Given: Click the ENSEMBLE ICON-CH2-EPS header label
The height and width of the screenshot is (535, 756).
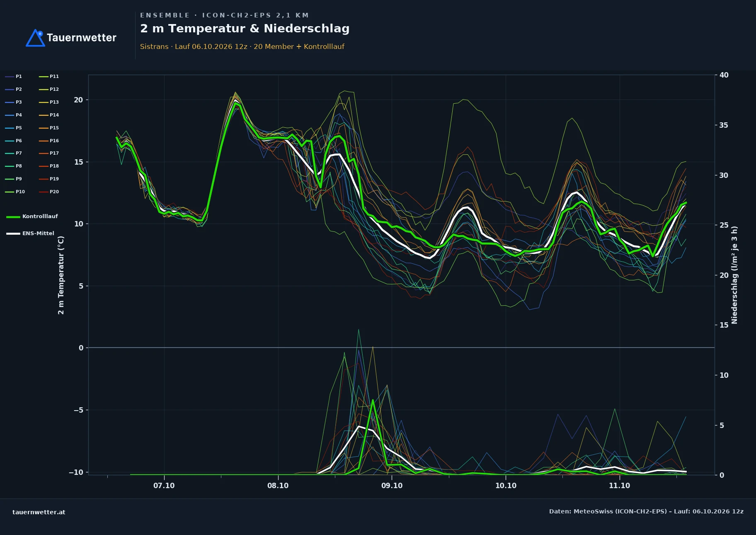Looking at the screenshot, I should [x=224, y=15].
